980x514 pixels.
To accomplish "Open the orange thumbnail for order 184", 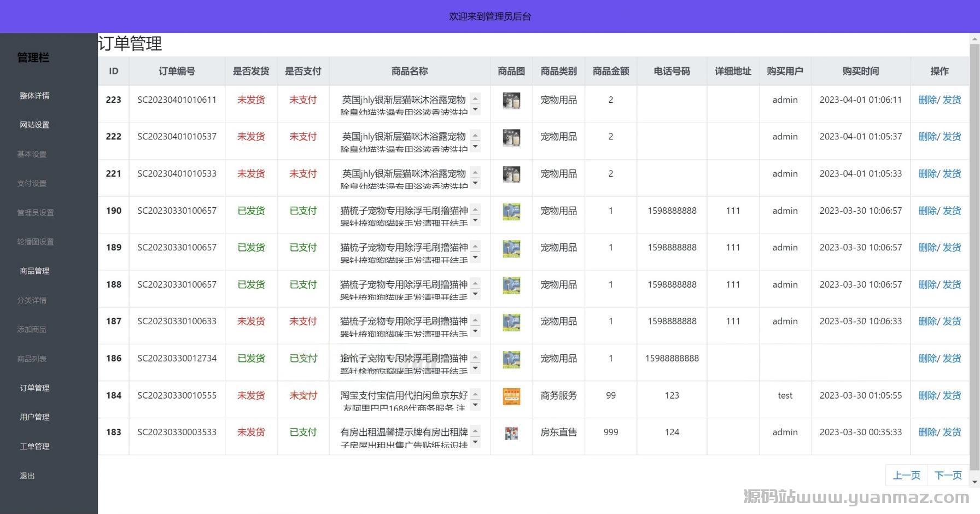I will click(511, 396).
